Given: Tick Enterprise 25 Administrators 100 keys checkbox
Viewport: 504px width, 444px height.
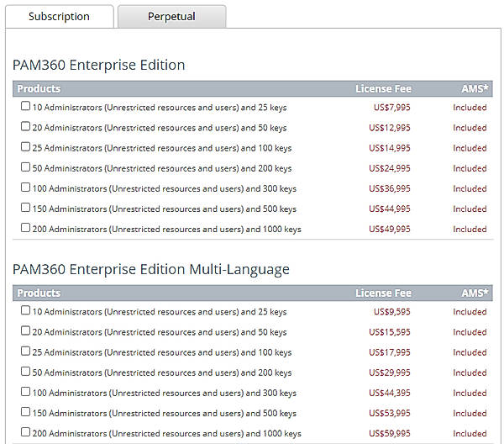Looking at the screenshot, I should (x=25, y=147).
